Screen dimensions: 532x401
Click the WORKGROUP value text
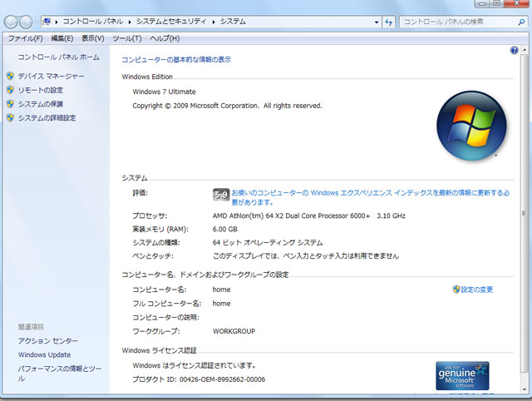pyautogui.click(x=234, y=331)
